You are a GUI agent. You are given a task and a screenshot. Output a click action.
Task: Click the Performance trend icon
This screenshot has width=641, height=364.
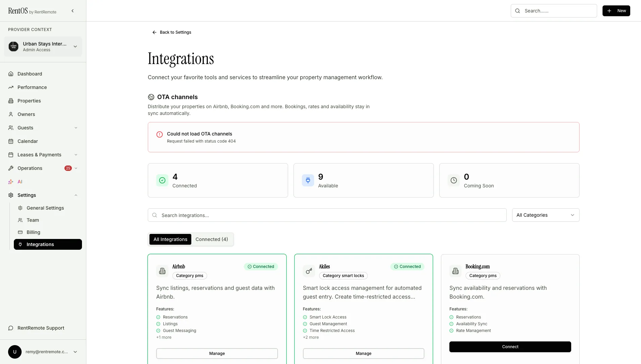click(11, 87)
